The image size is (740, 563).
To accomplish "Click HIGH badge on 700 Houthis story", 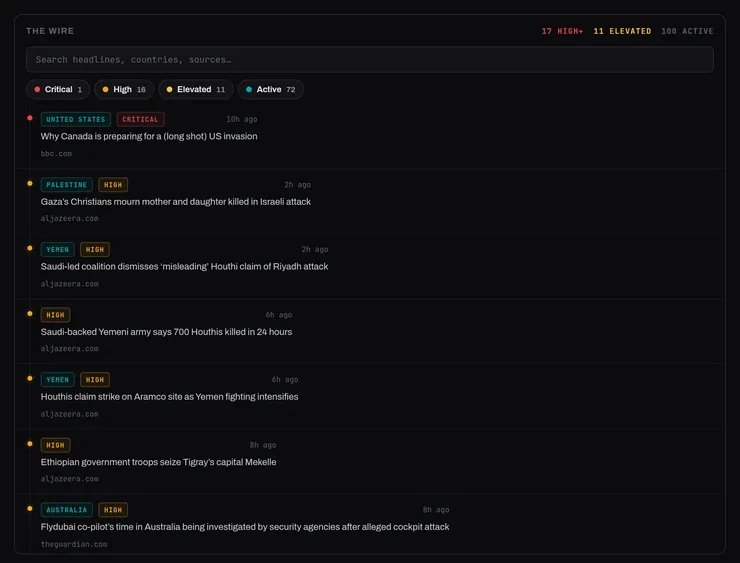I will click(x=55, y=315).
